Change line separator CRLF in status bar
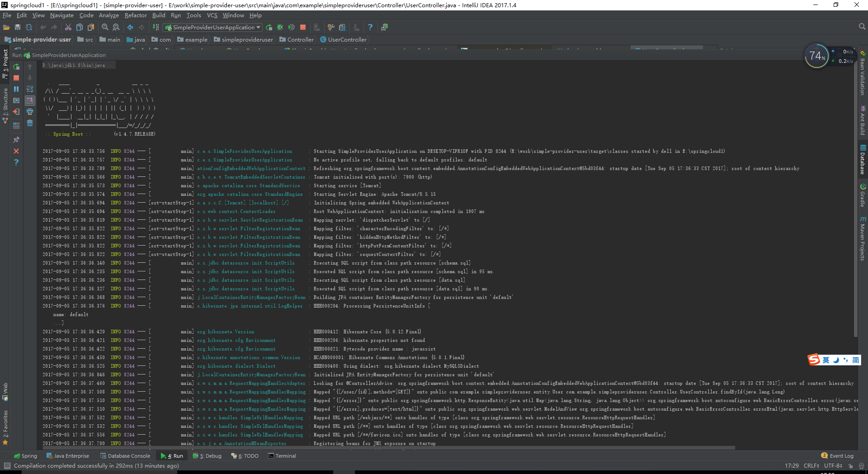This screenshot has width=868, height=474. click(x=811, y=465)
